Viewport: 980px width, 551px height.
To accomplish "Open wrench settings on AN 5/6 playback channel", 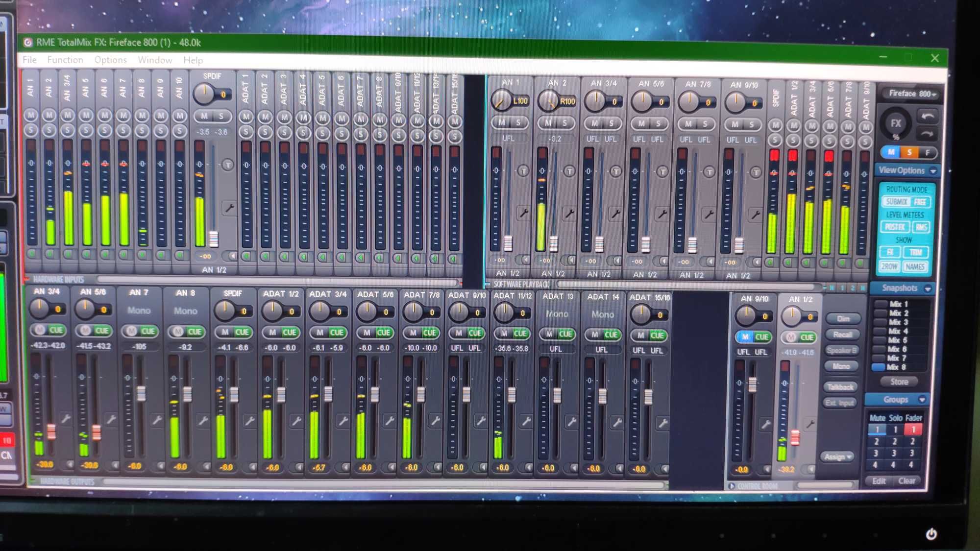I will coord(662,214).
